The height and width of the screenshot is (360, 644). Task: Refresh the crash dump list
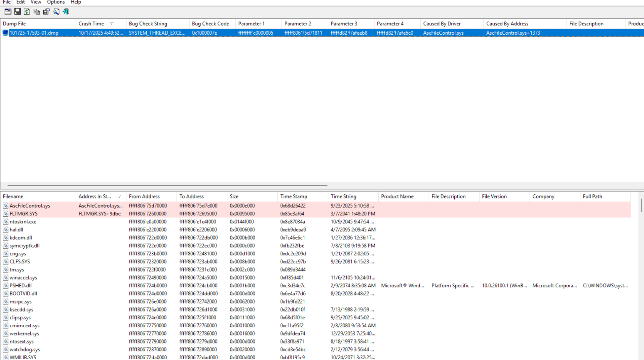point(27,12)
